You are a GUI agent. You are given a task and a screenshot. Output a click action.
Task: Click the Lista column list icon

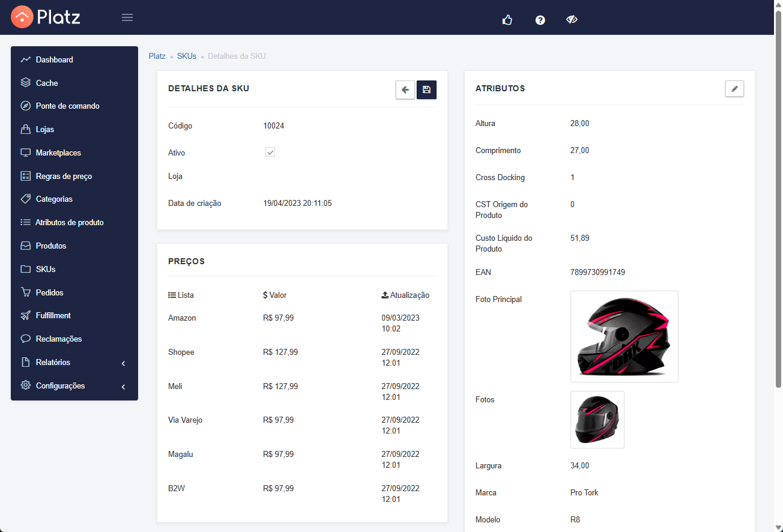point(172,295)
